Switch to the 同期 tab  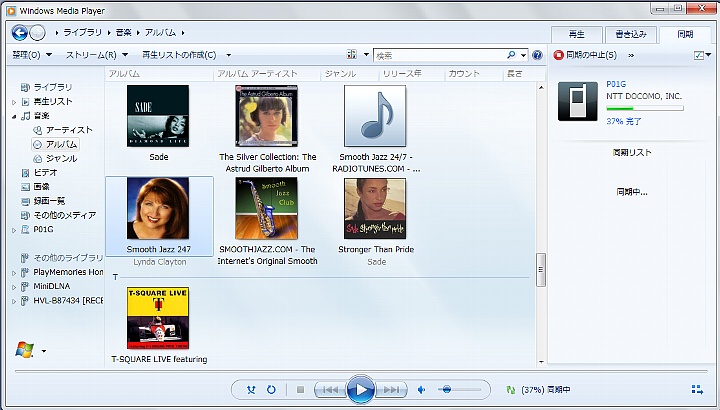(x=685, y=34)
